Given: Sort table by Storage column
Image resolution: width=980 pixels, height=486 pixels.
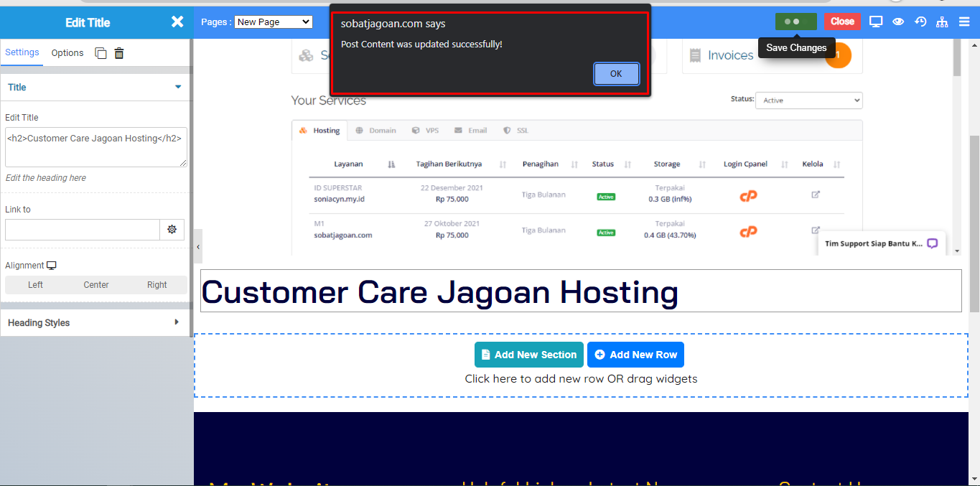Looking at the screenshot, I should 702,164.
